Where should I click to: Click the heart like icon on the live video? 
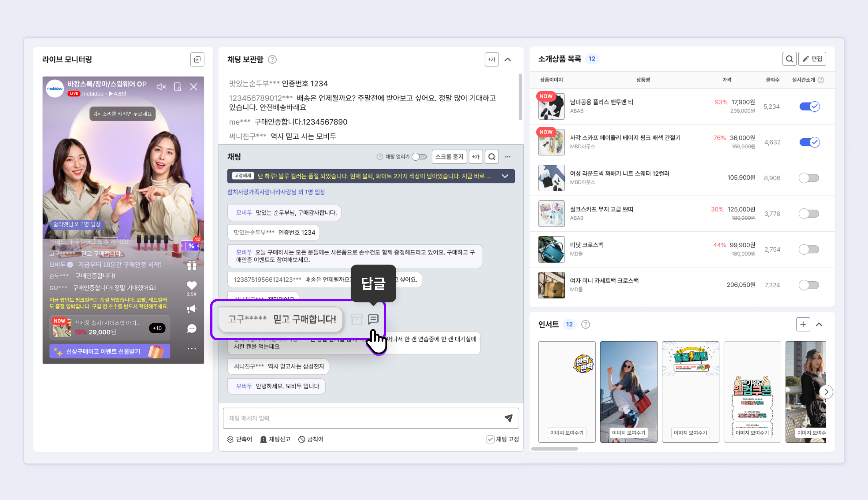192,285
